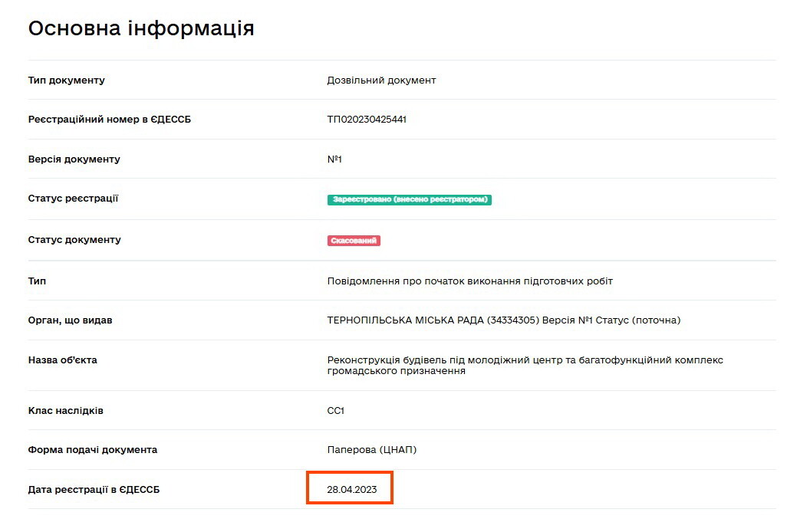Click the Дата реєстрації в ЄДЕССБ label
The height and width of the screenshot is (532, 797).
[94, 489]
